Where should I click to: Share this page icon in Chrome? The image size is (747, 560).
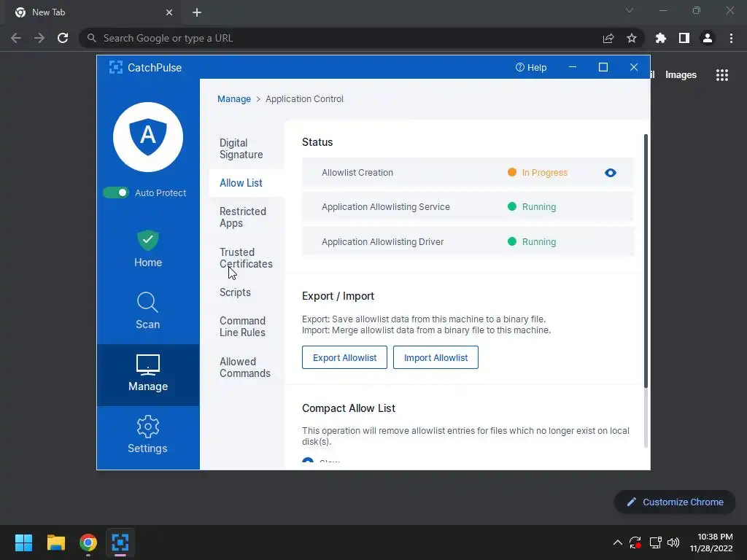608,38
